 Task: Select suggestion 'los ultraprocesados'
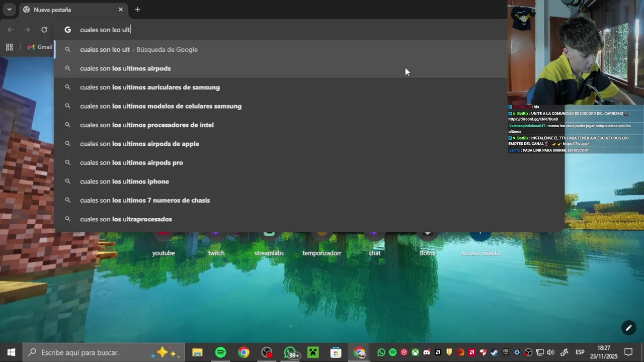309,219
